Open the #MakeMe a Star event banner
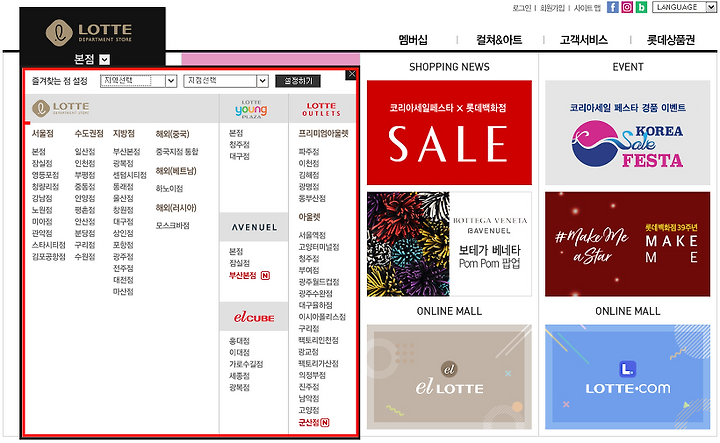This screenshot has width=720, height=443. click(x=627, y=244)
